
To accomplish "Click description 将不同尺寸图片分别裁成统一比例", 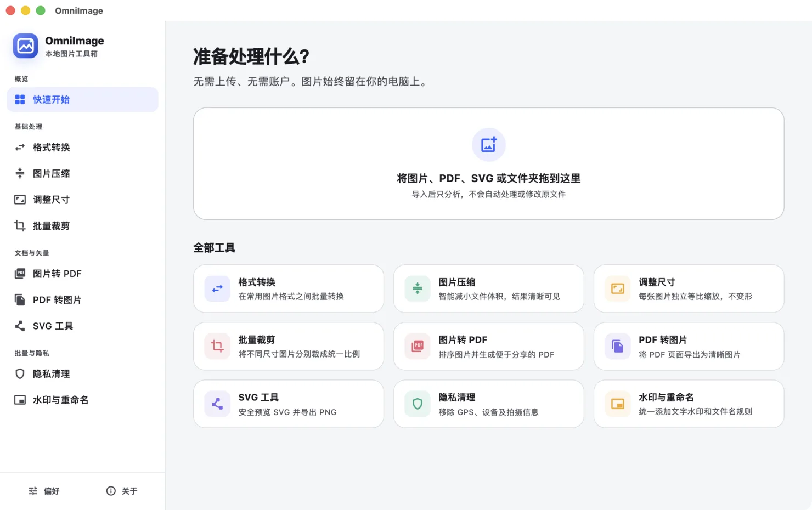I will tap(299, 354).
